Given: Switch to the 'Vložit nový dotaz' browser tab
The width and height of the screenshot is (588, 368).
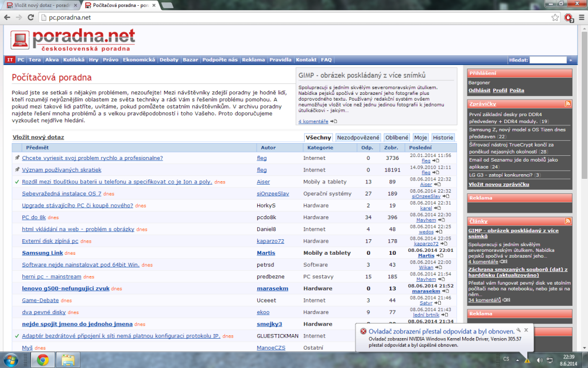Looking at the screenshot, I should (x=41, y=5).
